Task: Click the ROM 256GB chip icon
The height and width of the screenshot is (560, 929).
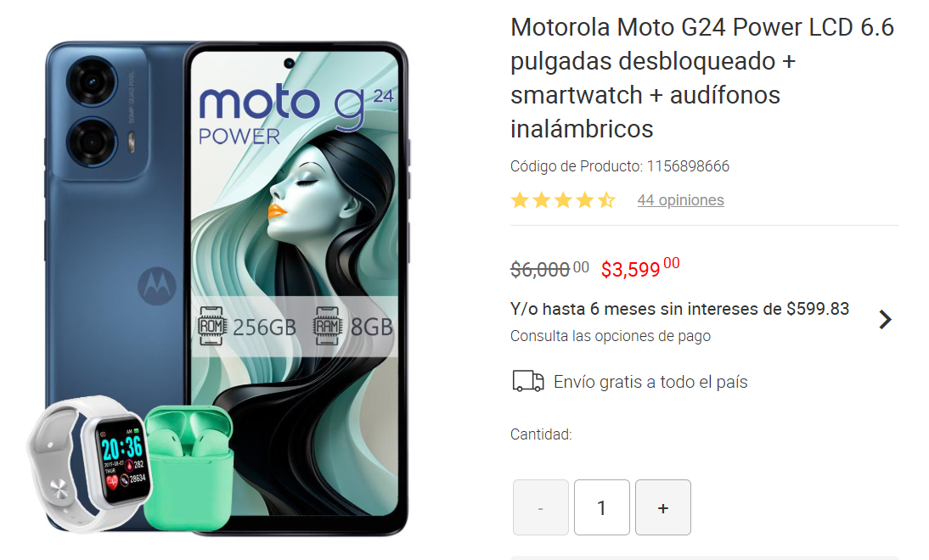Action: coord(211,326)
